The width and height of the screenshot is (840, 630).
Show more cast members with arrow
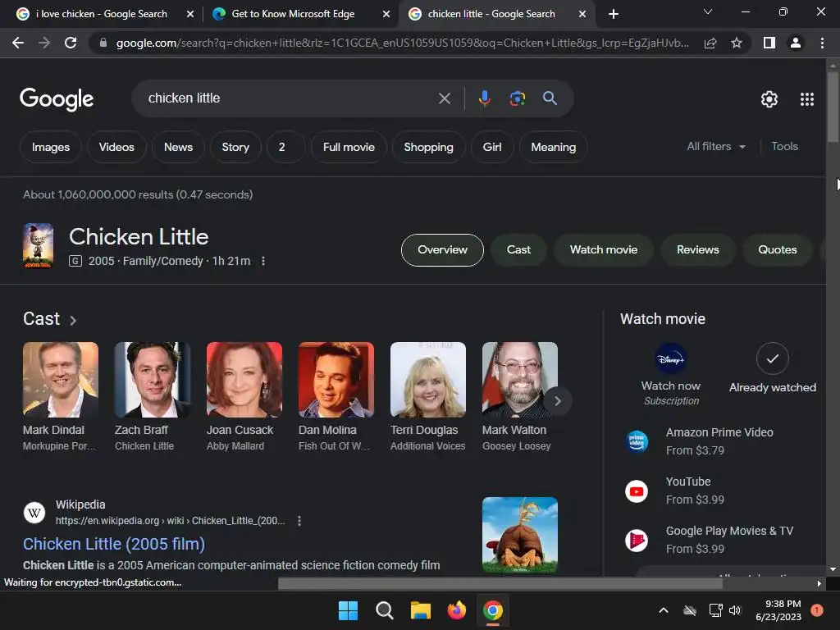coord(558,400)
